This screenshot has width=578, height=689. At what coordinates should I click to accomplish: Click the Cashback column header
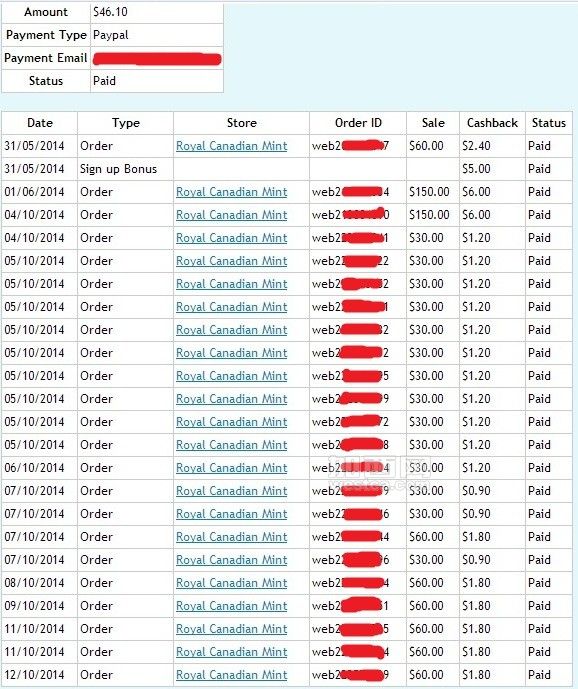pyautogui.click(x=492, y=123)
